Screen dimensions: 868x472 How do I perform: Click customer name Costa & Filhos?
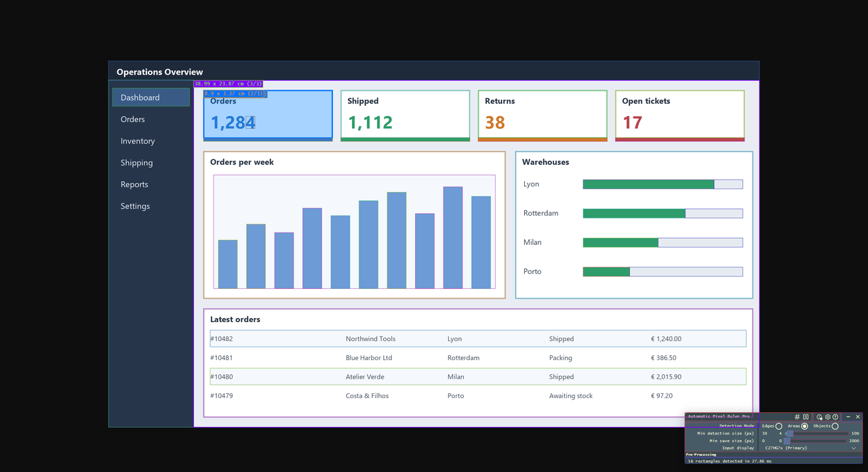[367, 396]
